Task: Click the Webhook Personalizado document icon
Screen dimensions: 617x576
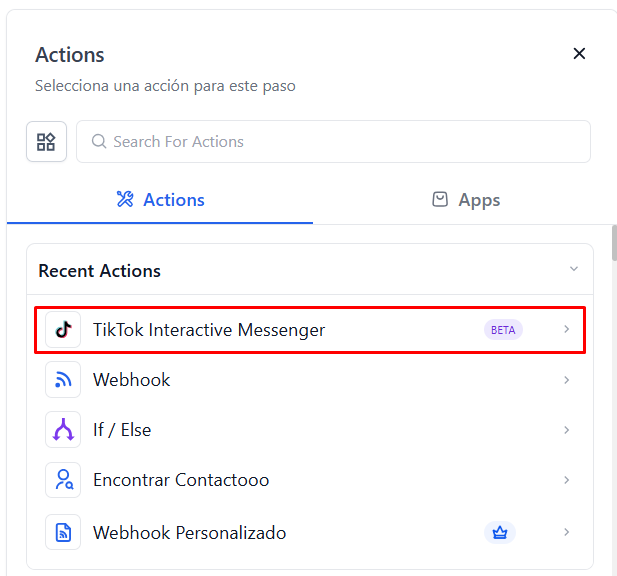Action: tap(63, 532)
